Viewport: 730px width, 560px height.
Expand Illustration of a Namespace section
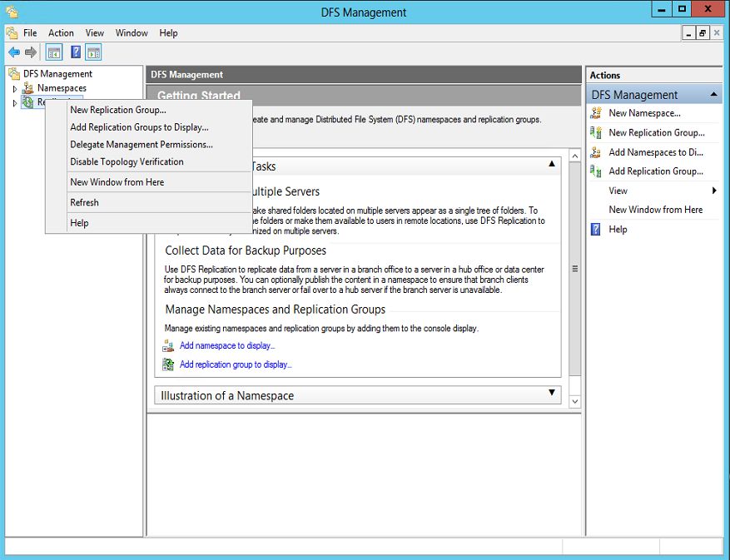click(x=552, y=393)
